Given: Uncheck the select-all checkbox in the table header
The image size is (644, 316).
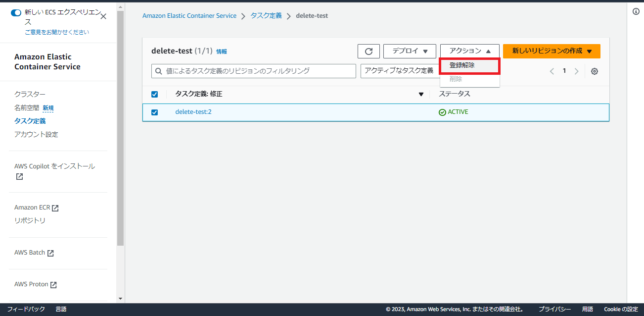Looking at the screenshot, I should point(154,94).
